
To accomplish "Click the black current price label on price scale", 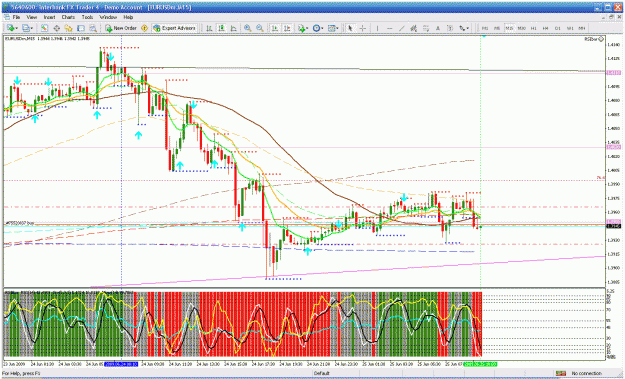I will pos(613,226).
